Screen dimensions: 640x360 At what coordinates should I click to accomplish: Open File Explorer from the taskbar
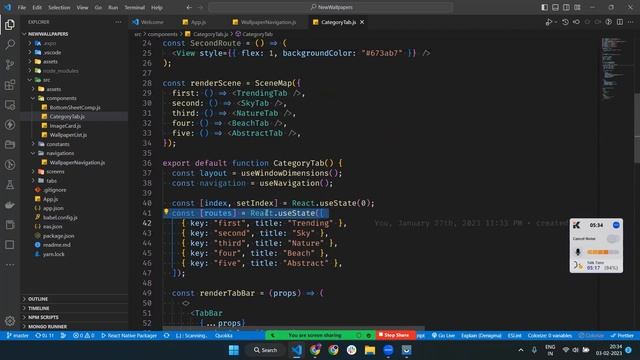370,350
